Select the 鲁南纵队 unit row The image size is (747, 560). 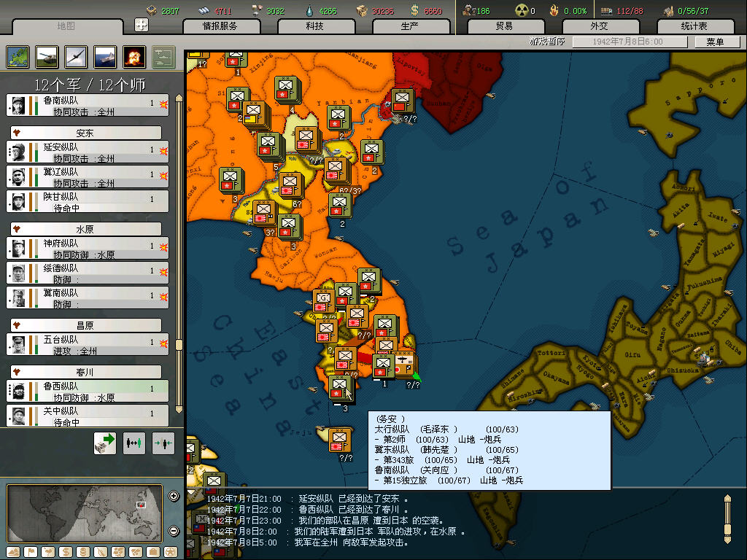(x=88, y=105)
